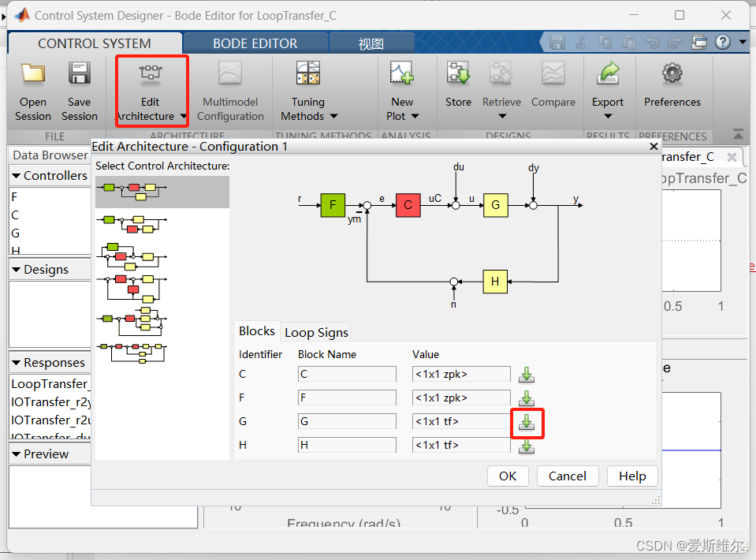Edit the Block Name field for C
Screen dimensions: 756x560
point(347,375)
